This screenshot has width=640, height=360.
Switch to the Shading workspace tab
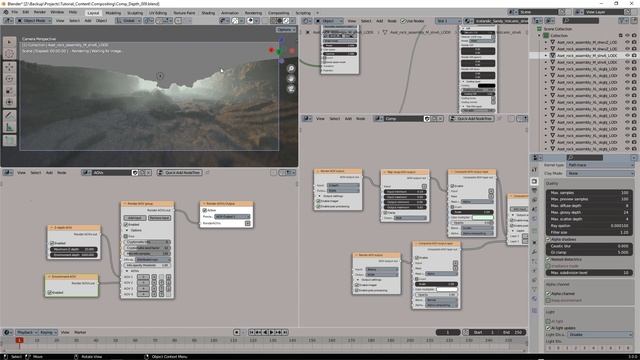point(208,13)
